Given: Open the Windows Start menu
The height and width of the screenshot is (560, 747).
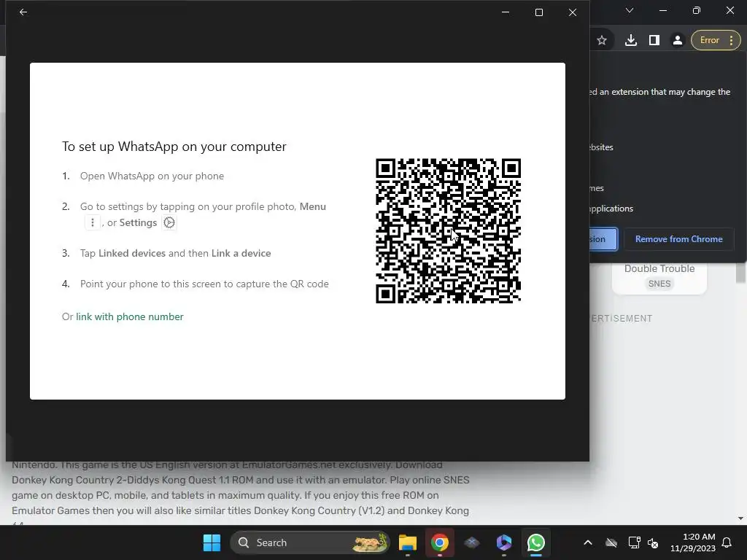Looking at the screenshot, I should 212,542.
